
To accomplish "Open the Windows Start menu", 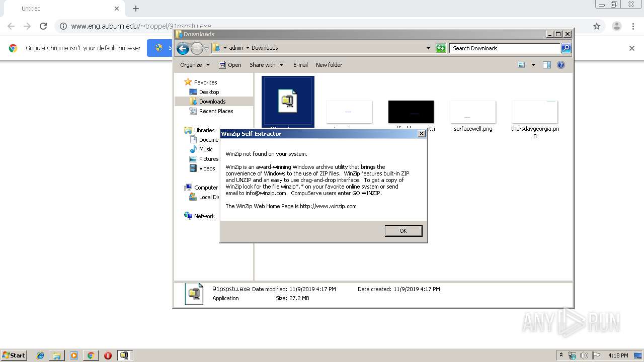I will click(14, 355).
